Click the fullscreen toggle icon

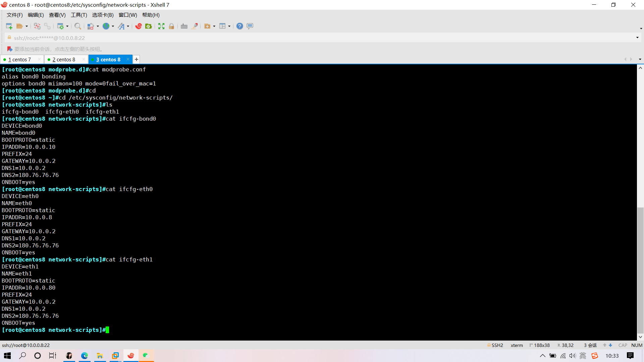[161, 26]
